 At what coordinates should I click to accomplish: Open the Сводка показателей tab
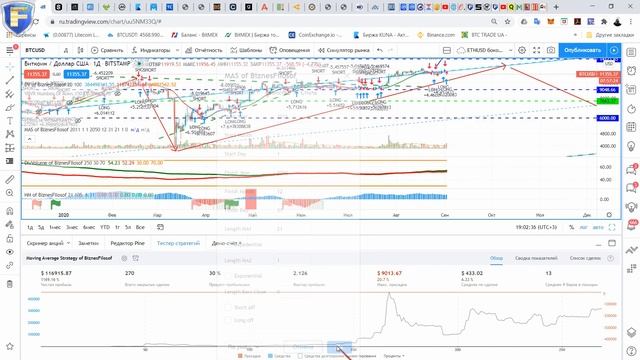pyautogui.click(x=536, y=258)
